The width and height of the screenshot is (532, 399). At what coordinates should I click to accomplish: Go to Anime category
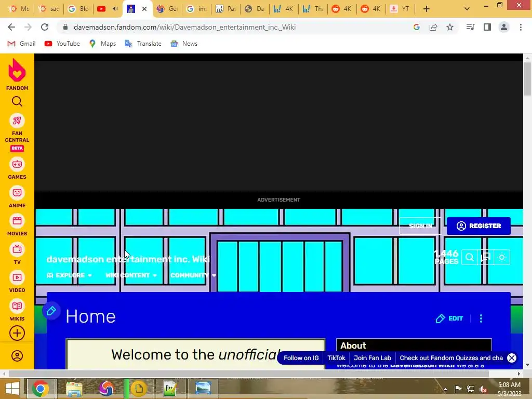[17, 197]
